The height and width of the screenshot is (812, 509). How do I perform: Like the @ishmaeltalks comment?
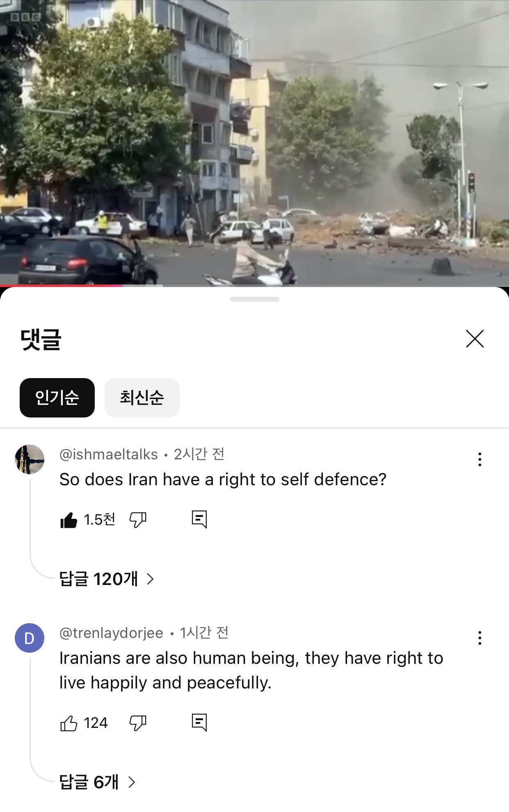tap(68, 520)
